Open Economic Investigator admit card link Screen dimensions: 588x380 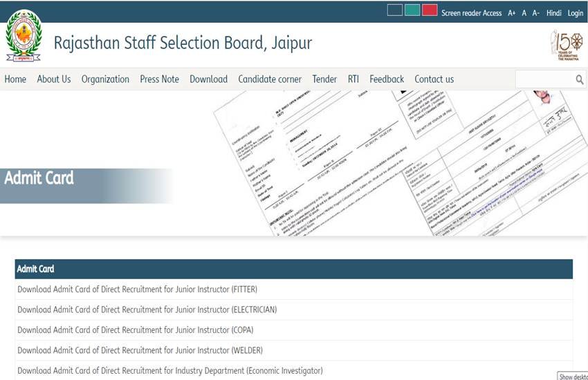(x=170, y=370)
